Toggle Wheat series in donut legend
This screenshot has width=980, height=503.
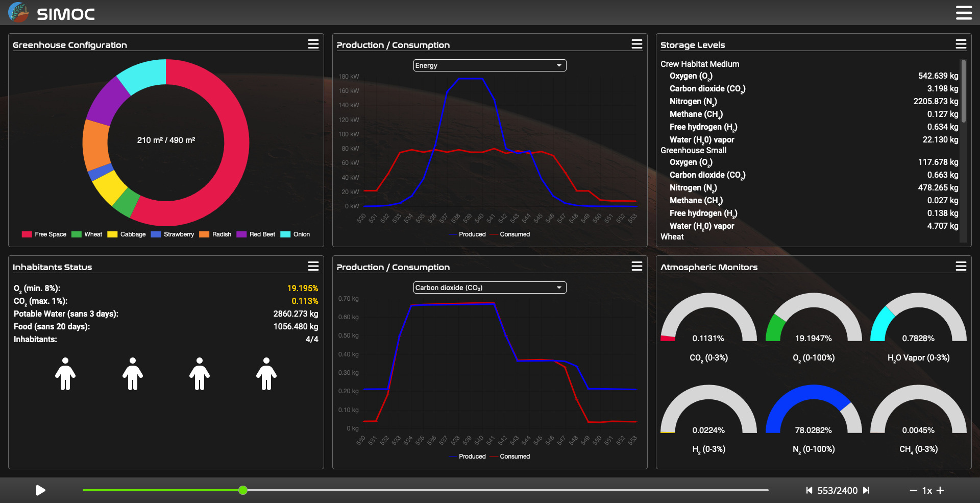[87, 234]
